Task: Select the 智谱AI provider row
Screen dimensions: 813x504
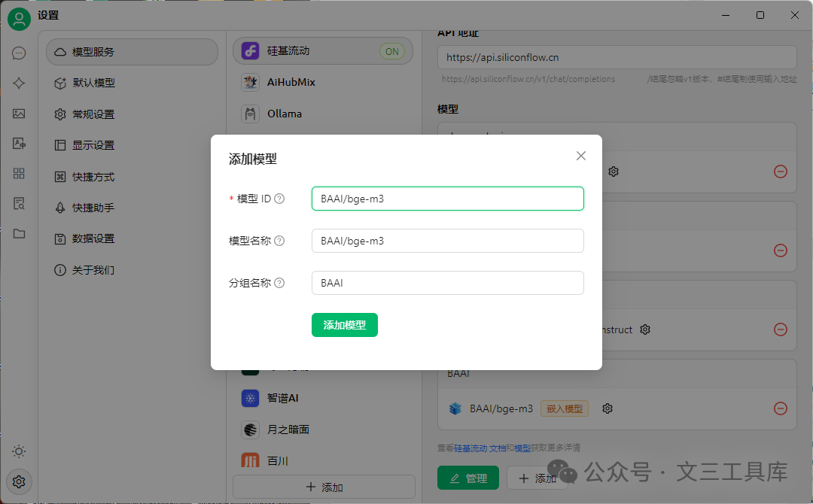Action: [x=323, y=398]
